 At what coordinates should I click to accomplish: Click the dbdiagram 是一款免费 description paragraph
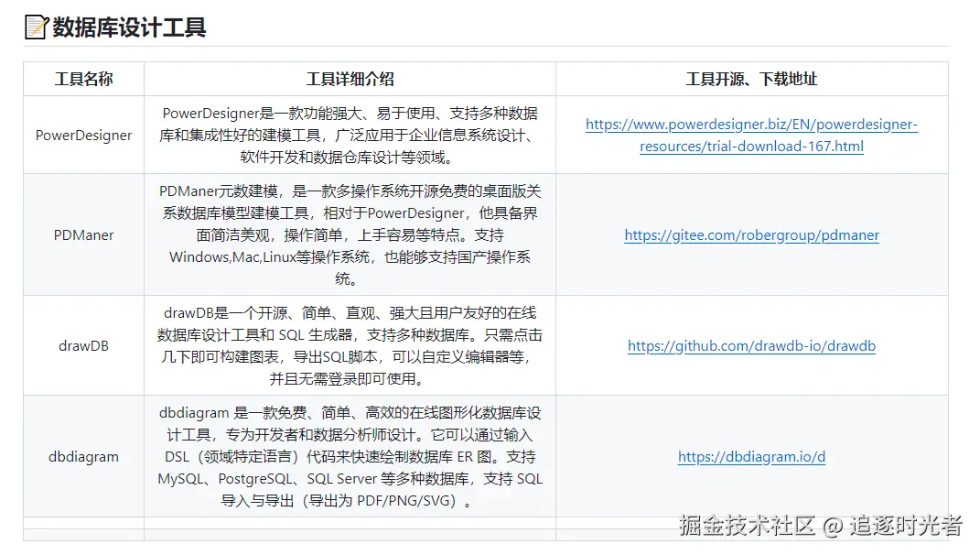coord(350,457)
